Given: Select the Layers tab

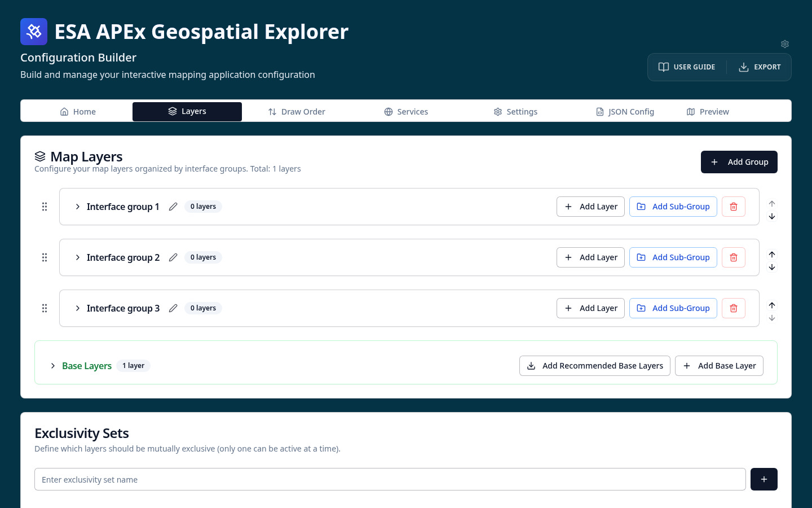Looking at the screenshot, I should [187, 112].
